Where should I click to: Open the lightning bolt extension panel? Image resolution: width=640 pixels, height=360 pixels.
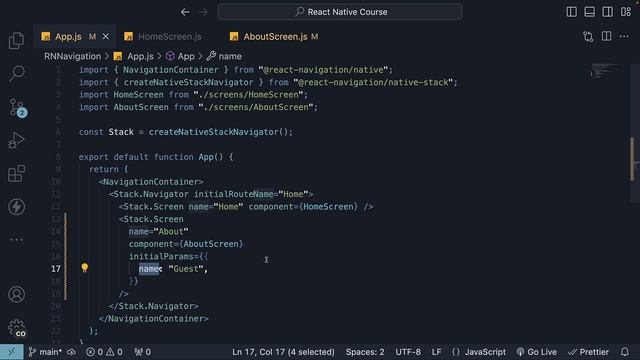click(x=16, y=207)
